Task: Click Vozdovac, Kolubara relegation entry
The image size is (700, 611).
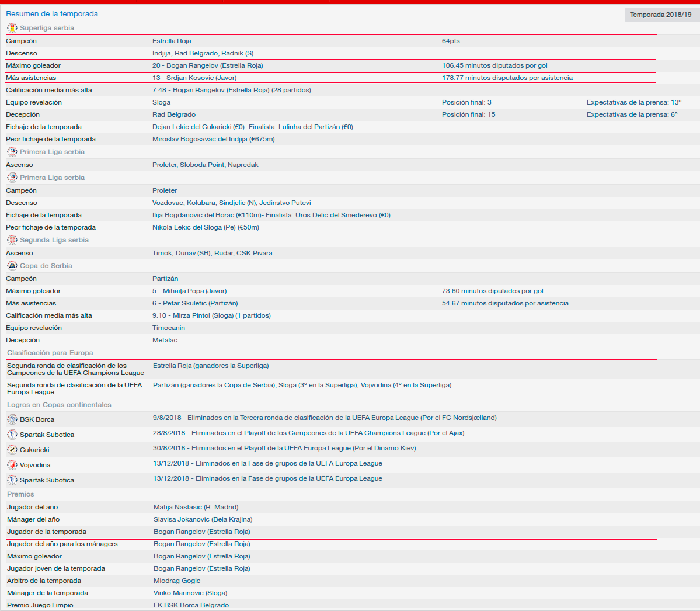Action: click(232, 203)
